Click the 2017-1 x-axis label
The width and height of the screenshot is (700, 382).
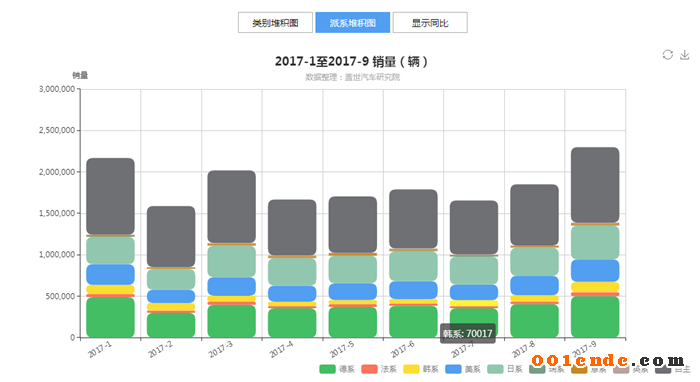(x=100, y=349)
